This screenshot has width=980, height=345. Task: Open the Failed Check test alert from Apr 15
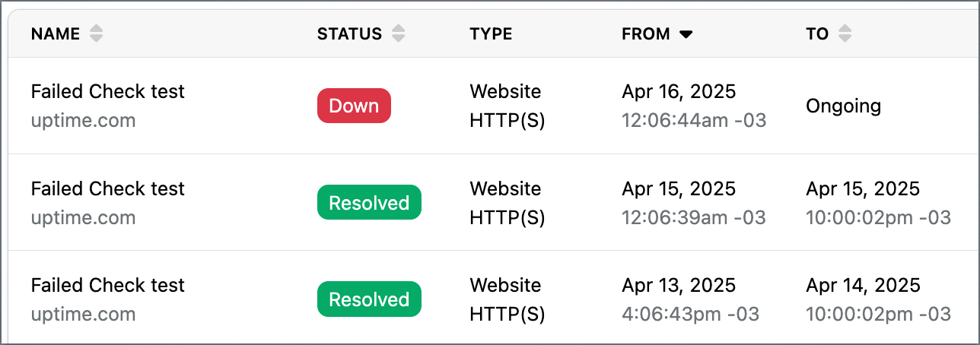point(108,188)
